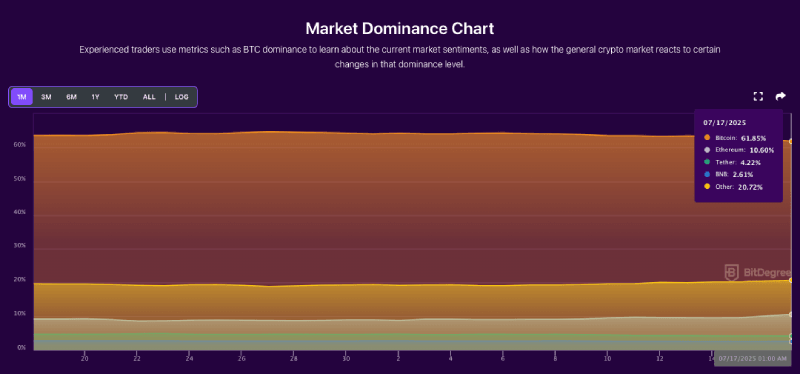
Task: Switch chart to 3M range
Action: click(x=46, y=97)
